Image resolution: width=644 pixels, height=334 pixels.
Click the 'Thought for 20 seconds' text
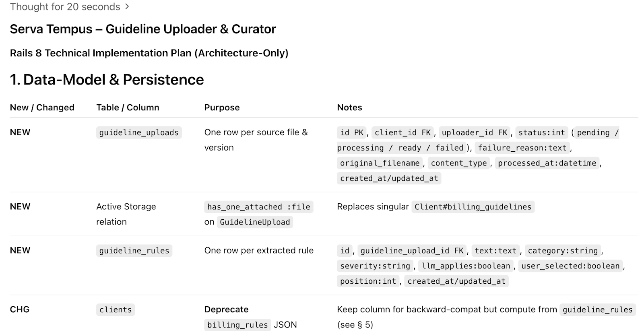coord(65,7)
